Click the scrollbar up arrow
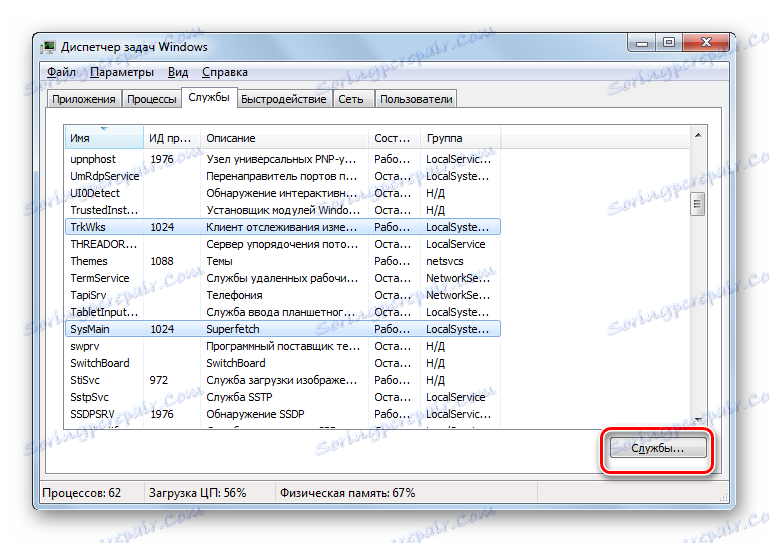The image size is (769, 543). (x=698, y=135)
